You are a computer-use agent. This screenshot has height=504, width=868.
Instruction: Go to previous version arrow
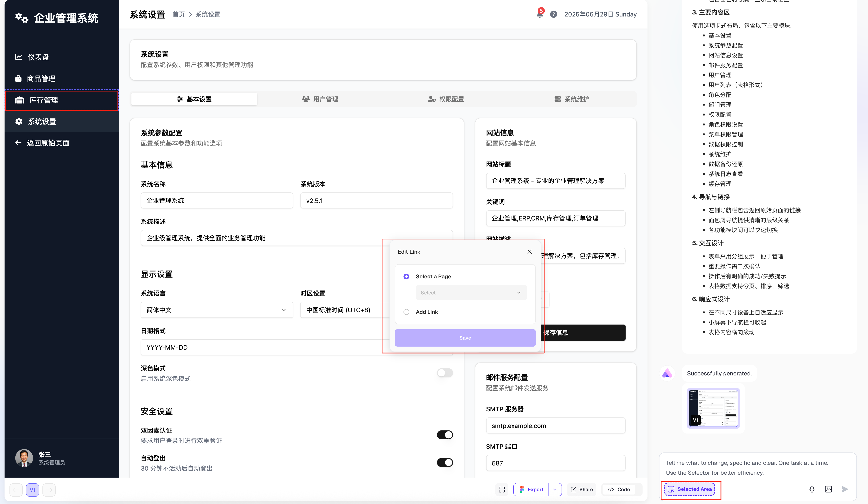16,490
